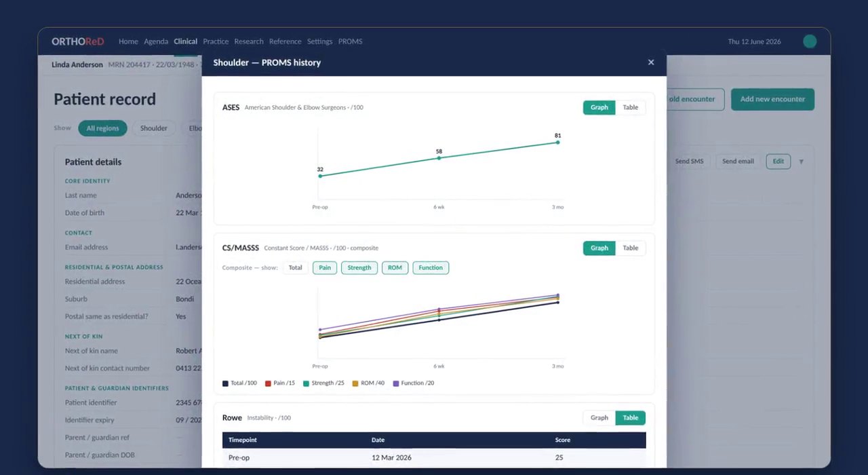Screen dimensions: 868x475
Task: Click Add new encounter button
Action: (772, 99)
